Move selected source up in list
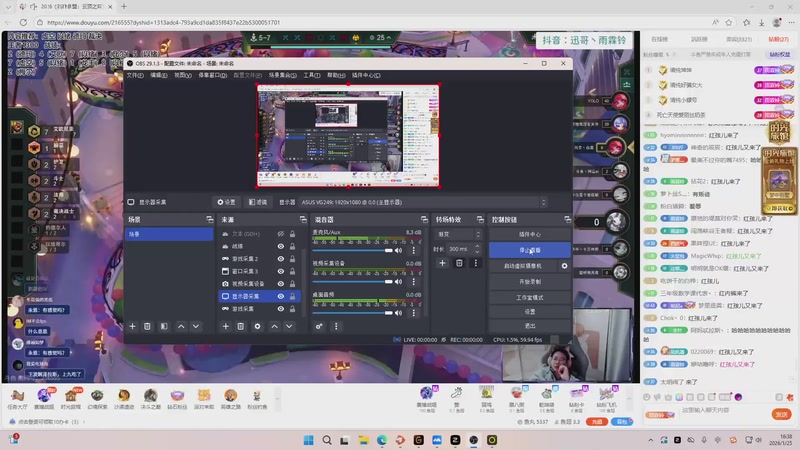 (274, 327)
